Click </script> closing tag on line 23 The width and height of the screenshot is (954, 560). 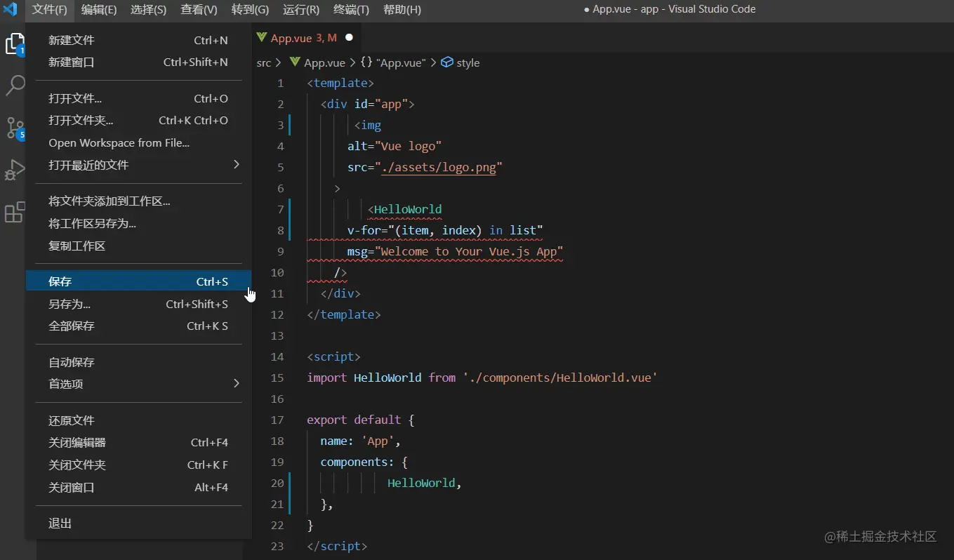pos(337,546)
